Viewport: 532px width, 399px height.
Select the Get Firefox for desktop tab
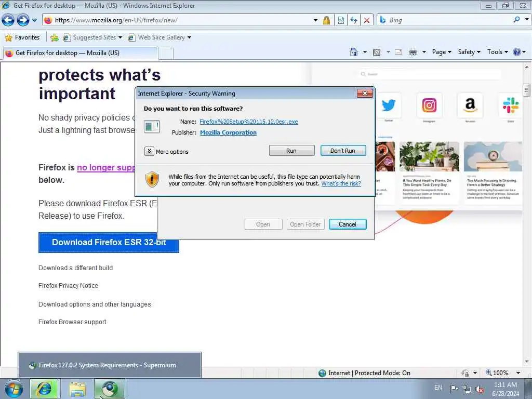point(80,53)
